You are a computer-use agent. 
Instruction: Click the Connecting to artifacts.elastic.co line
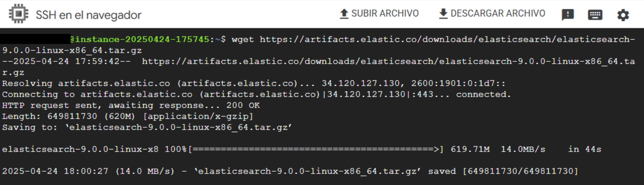coord(257,94)
